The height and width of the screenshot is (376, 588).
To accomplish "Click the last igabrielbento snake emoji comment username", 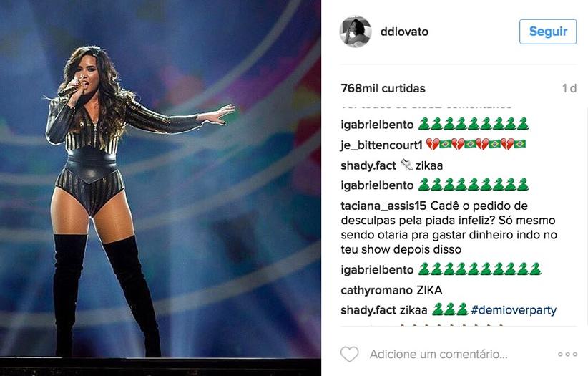I will tap(377, 270).
